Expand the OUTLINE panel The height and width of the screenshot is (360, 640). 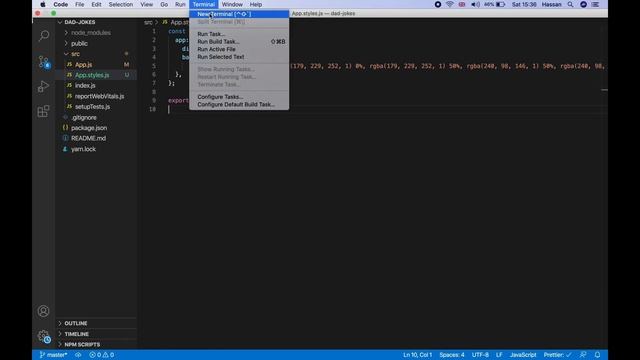[96, 323]
